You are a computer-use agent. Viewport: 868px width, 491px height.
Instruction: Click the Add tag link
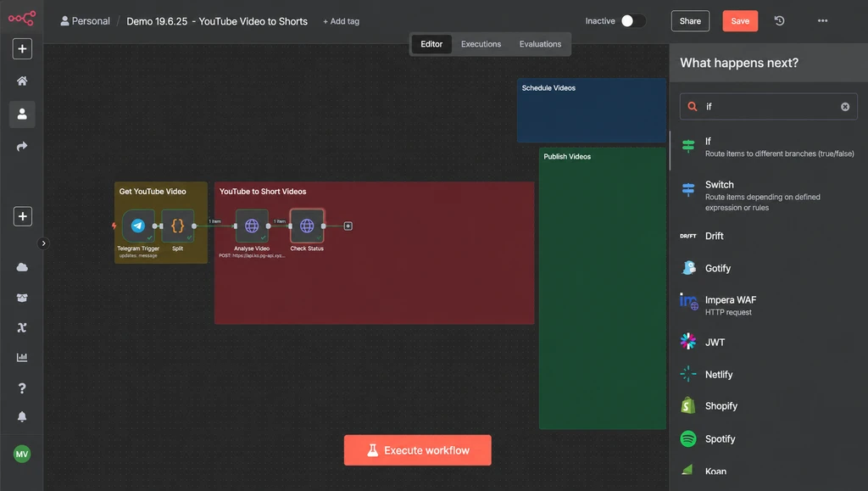tap(341, 21)
